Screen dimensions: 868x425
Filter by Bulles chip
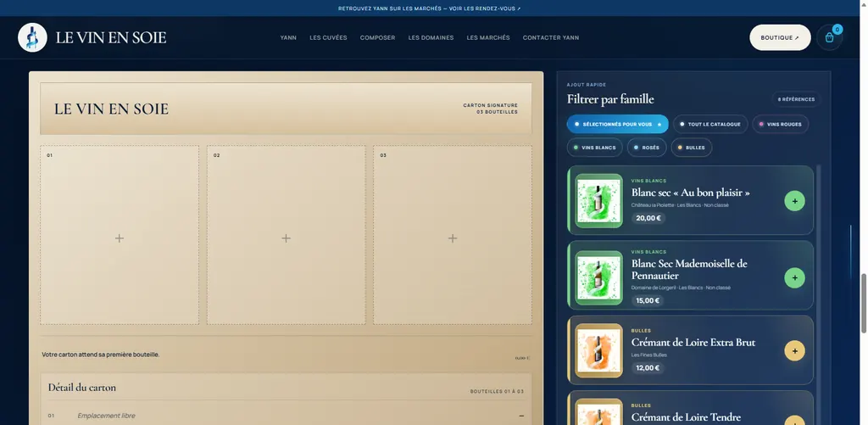pyautogui.click(x=692, y=148)
